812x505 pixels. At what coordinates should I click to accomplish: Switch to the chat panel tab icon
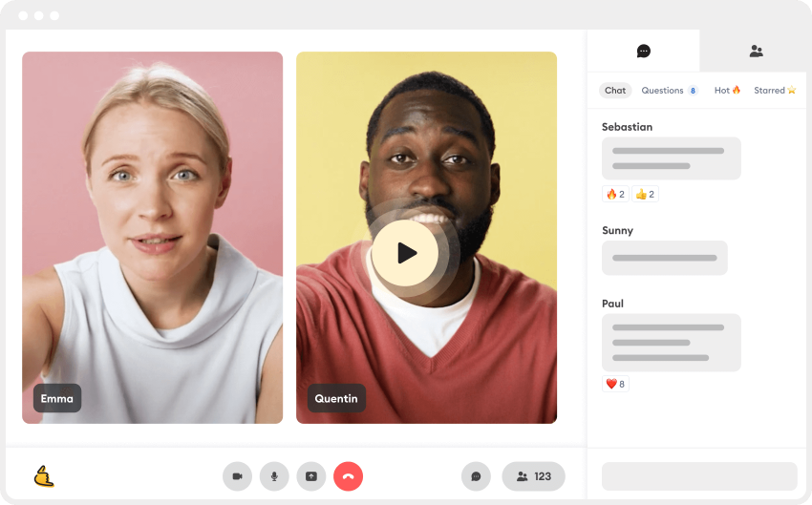[x=643, y=51]
